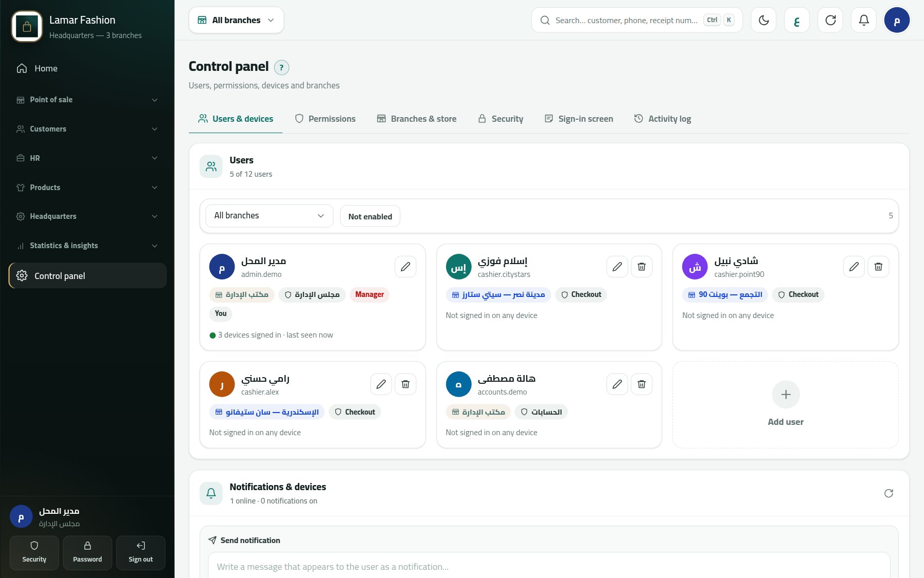The image size is (924, 578).
Task: Switch to Activity log tab
Action: coord(662,119)
